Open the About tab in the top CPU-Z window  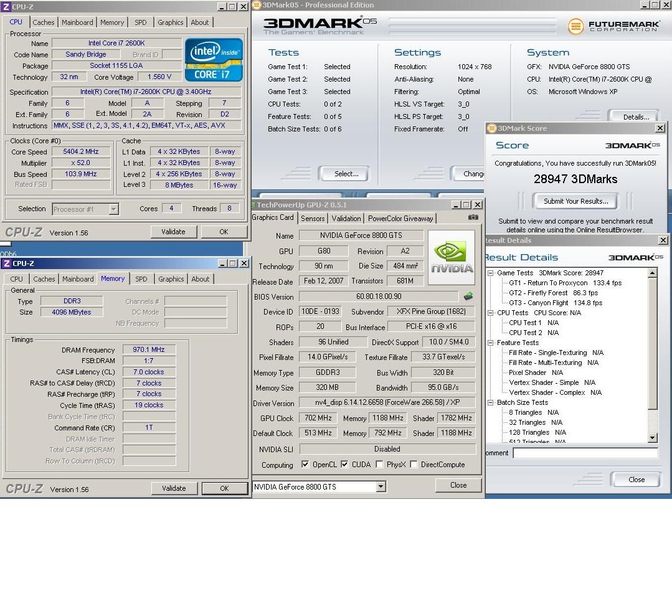point(200,22)
